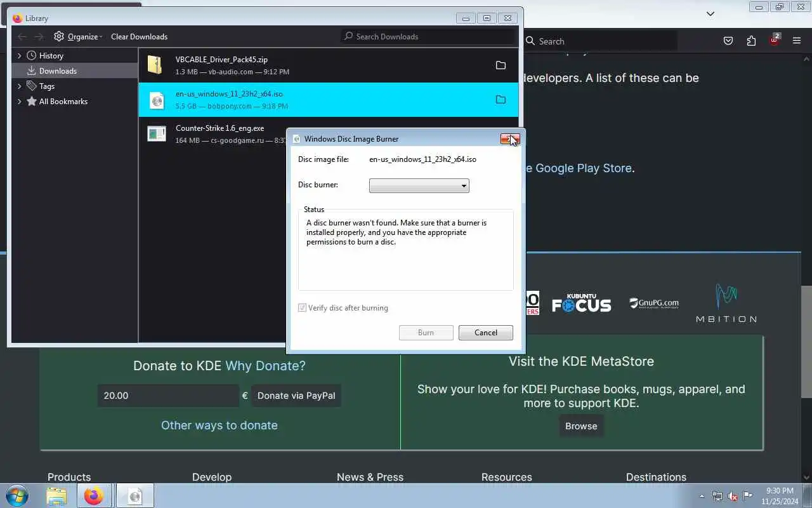Click the muted volume tray icon

(x=733, y=496)
